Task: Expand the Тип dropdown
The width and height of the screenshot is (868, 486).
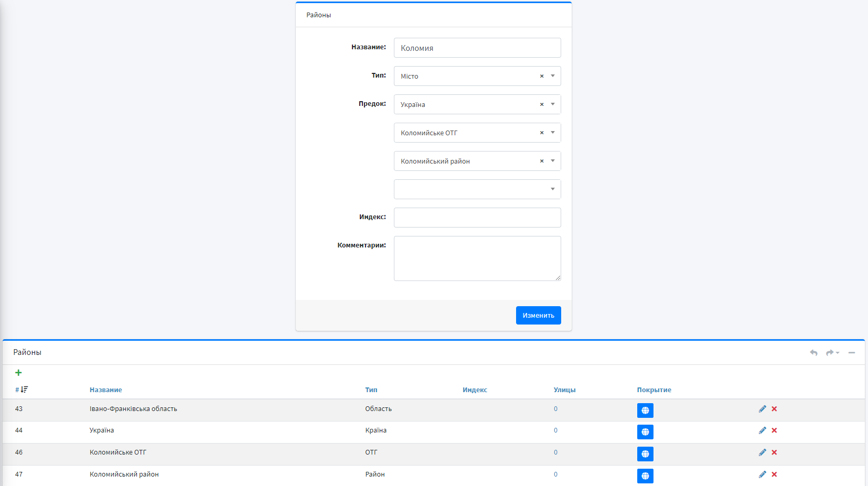Action: click(553, 76)
